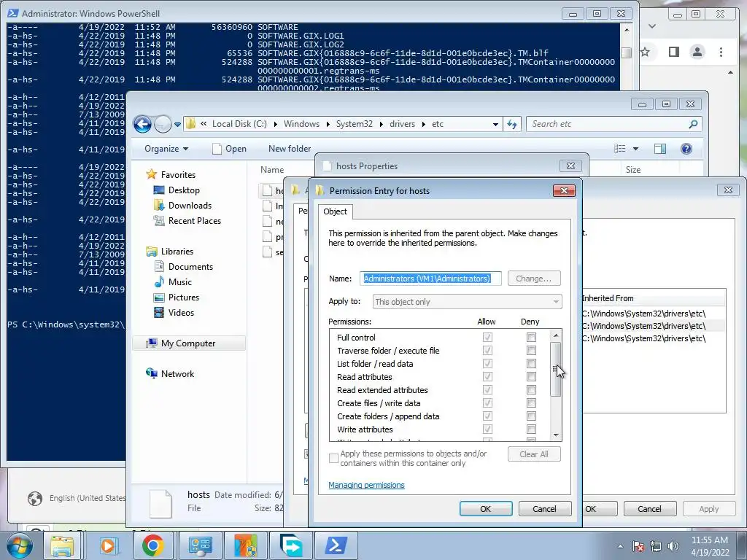This screenshot has width=747, height=560.
Task: Open the Music library
Action: pos(179,282)
